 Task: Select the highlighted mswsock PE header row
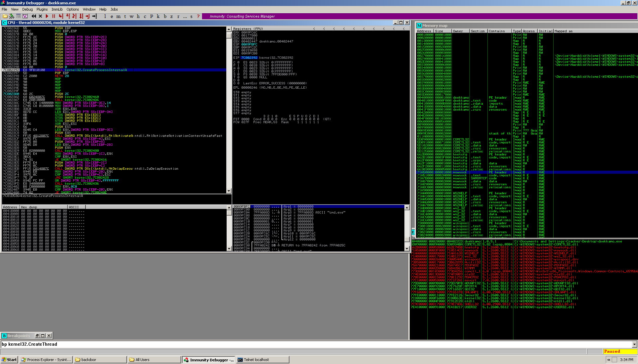[527, 172]
